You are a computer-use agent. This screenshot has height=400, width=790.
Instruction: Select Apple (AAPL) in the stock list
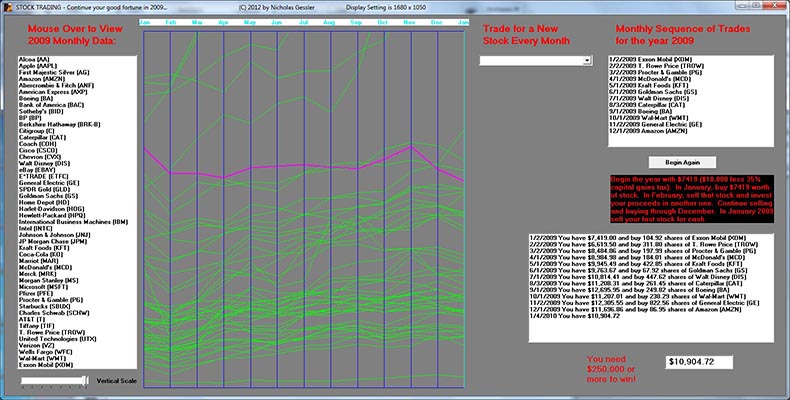tap(38, 66)
